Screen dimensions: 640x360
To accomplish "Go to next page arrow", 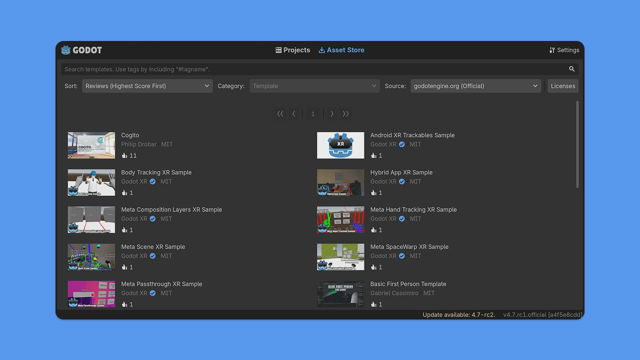I will (332, 114).
